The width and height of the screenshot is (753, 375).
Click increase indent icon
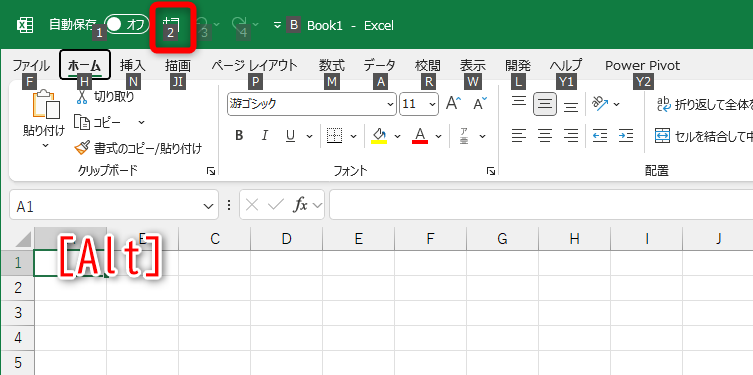(x=626, y=136)
